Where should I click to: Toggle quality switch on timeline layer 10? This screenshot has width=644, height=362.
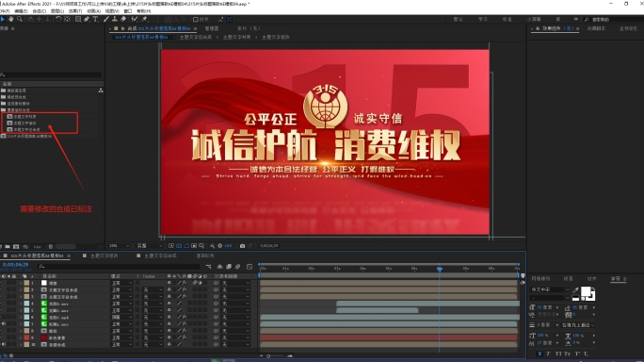point(179,344)
